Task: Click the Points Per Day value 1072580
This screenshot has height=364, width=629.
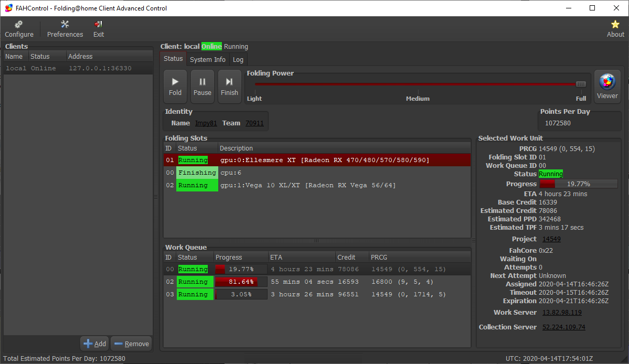Action: click(558, 123)
